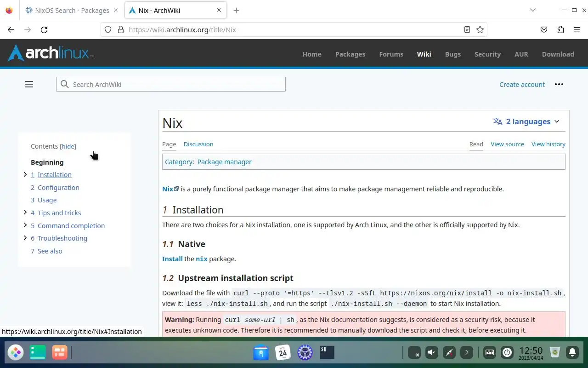This screenshot has width=588, height=368.
Task: Open AUR in Arch navigation bar
Action: click(521, 54)
